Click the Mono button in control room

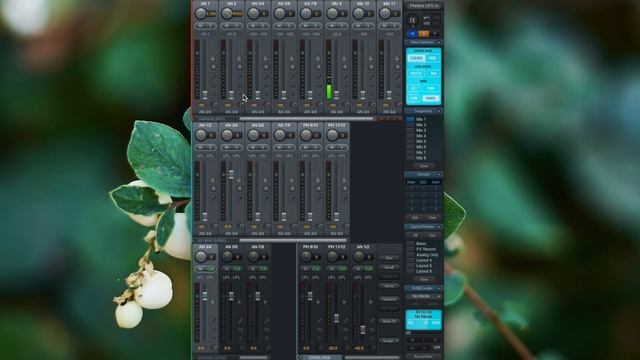pyautogui.click(x=389, y=286)
